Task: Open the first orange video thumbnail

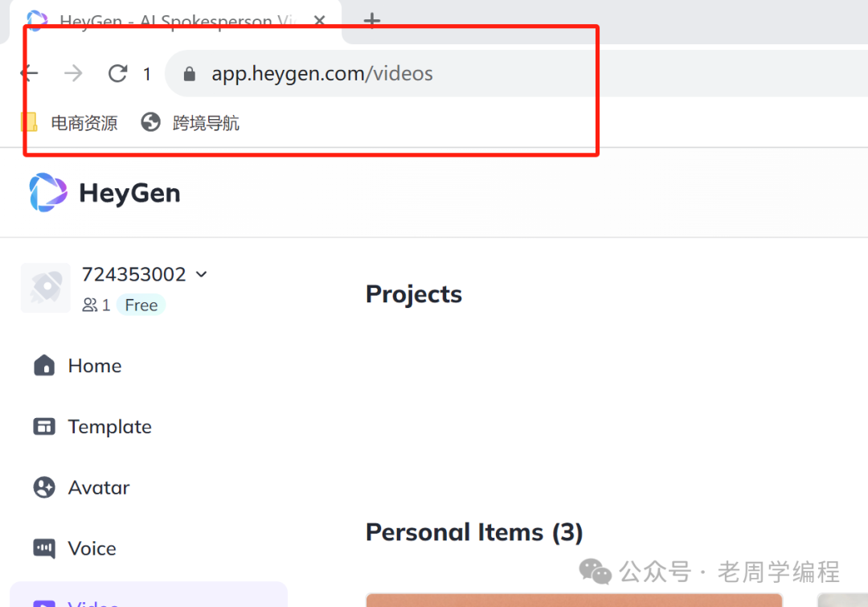Action: [x=574, y=600]
